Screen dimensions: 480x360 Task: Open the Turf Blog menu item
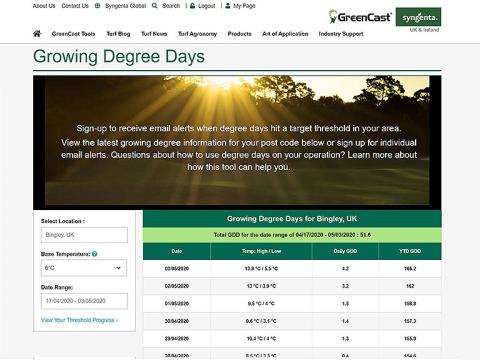(118, 34)
